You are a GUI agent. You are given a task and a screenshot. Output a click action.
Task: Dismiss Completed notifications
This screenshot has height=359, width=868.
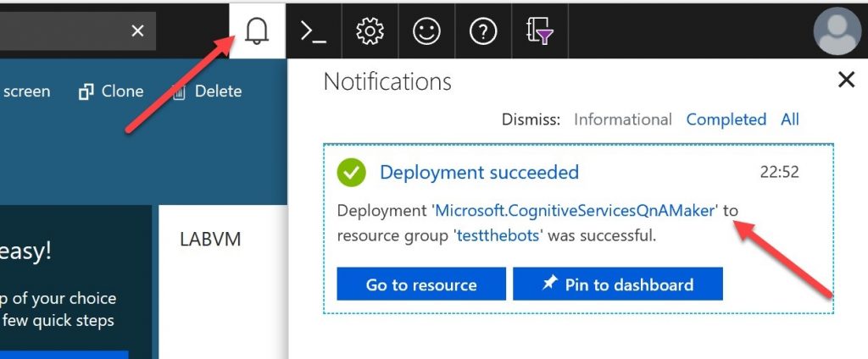point(726,119)
